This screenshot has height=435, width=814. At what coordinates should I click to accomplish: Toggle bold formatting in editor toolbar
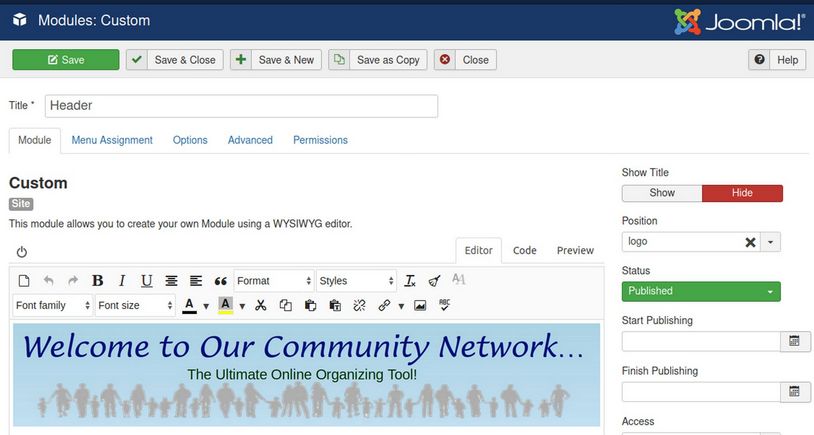[x=98, y=281]
